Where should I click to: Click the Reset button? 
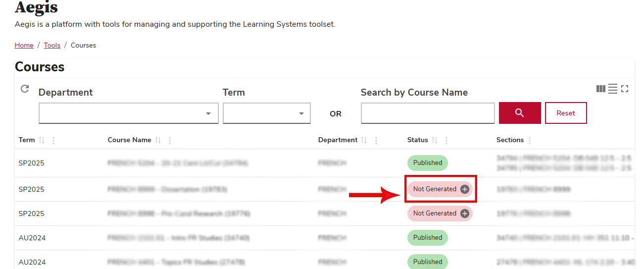tap(566, 113)
